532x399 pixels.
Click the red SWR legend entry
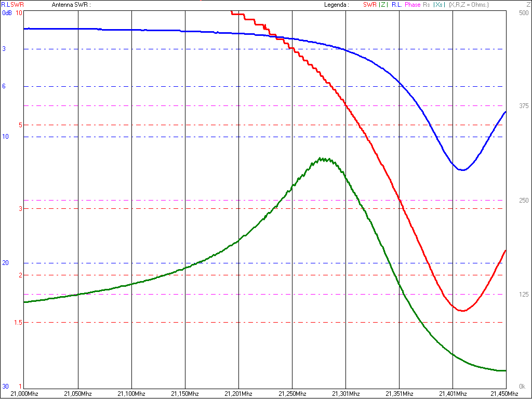point(370,5)
